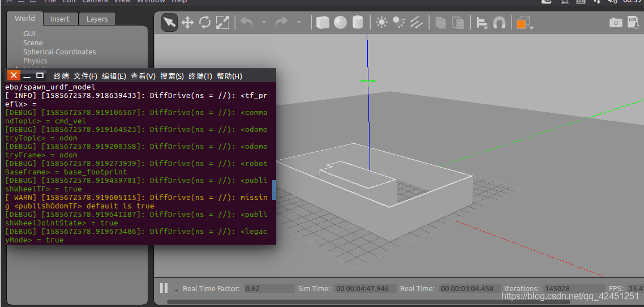Open the terminal 终端(T) menu
This screenshot has height=307, width=644.
(x=200, y=76)
